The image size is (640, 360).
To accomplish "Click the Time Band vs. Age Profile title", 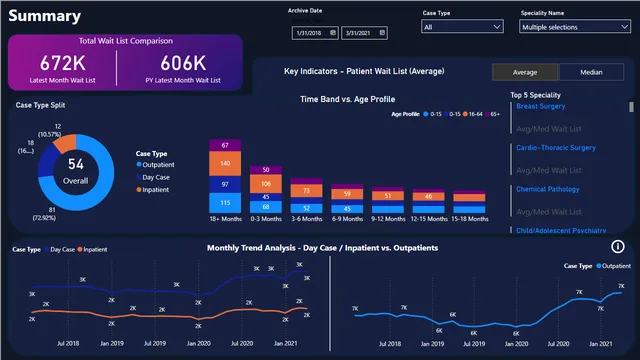I will point(347,99).
